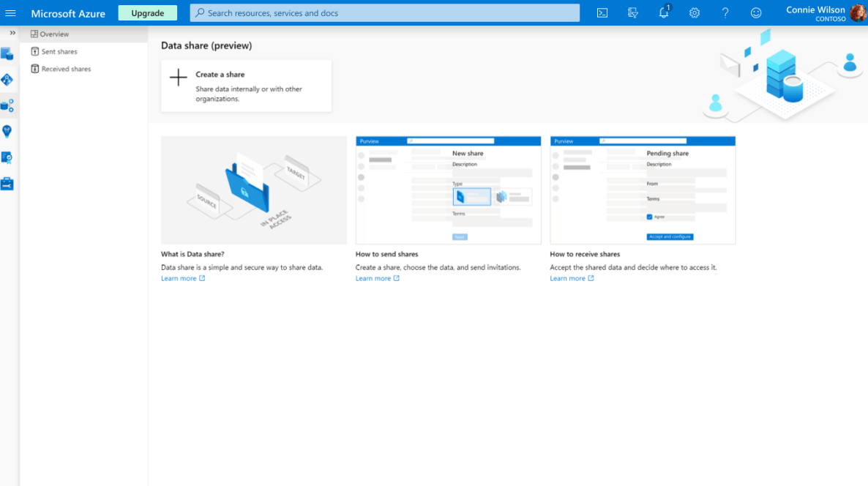Image resolution: width=868 pixels, height=486 pixels.
Task: Send feedback via smiley icon
Action: (x=756, y=13)
